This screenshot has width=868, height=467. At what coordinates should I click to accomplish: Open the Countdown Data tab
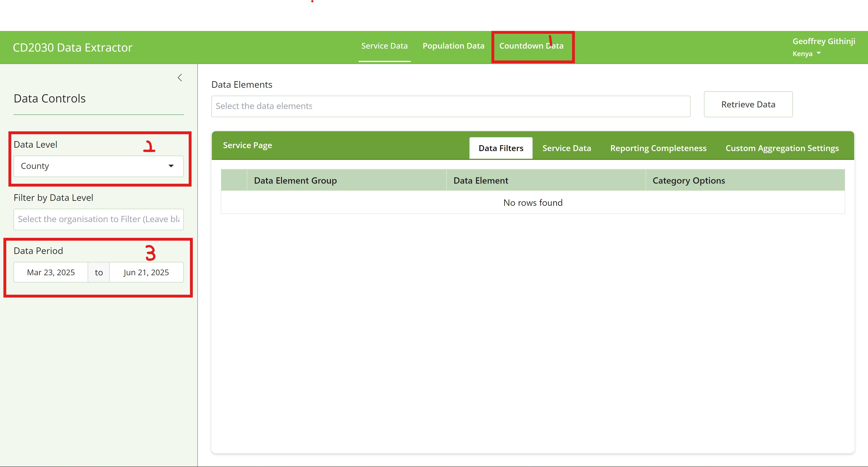point(531,46)
